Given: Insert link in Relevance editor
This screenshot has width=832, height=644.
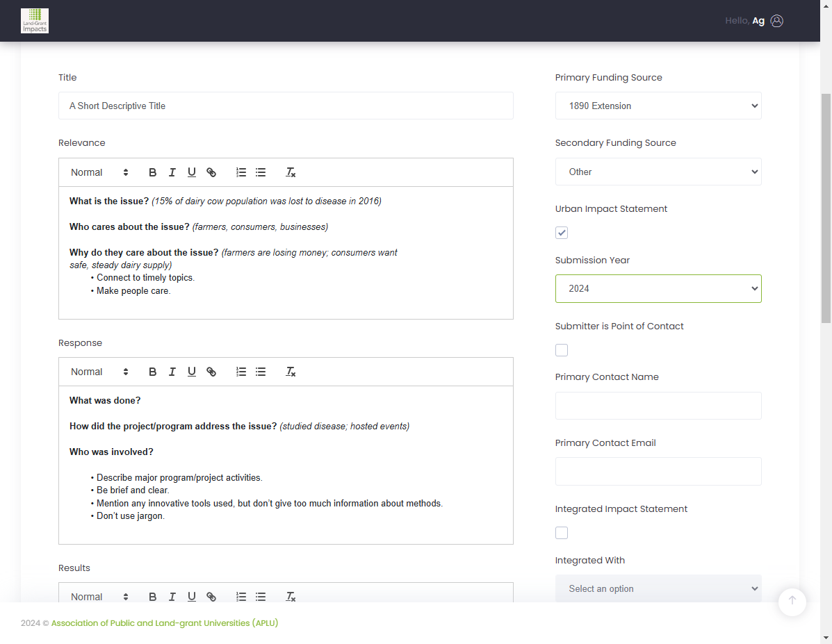Looking at the screenshot, I should [211, 172].
